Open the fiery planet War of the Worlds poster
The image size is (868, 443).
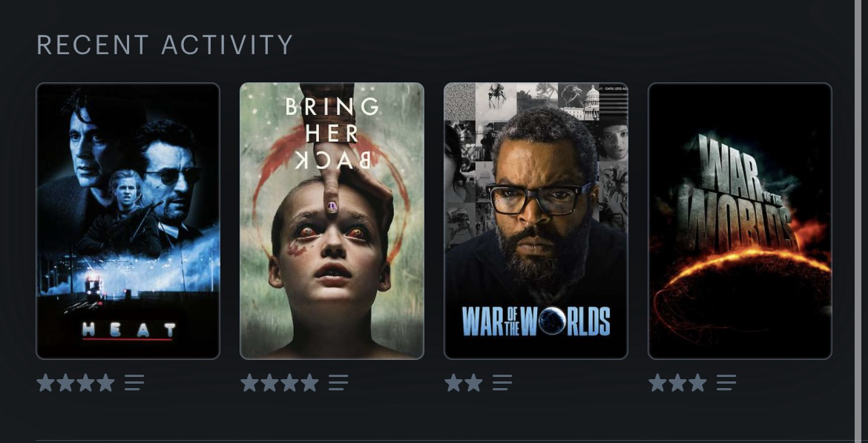pos(740,221)
